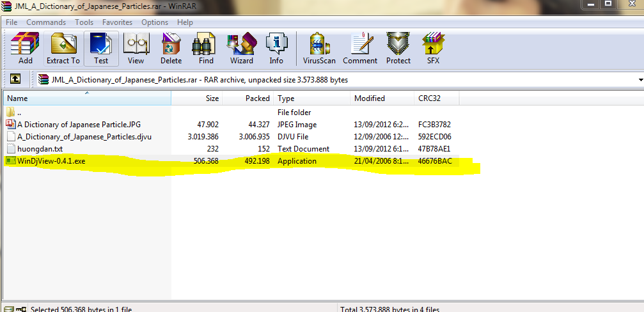The width and height of the screenshot is (644, 312).
Task: Click 'Selected 506.368 bytes' status text
Action: [x=81, y=309]
